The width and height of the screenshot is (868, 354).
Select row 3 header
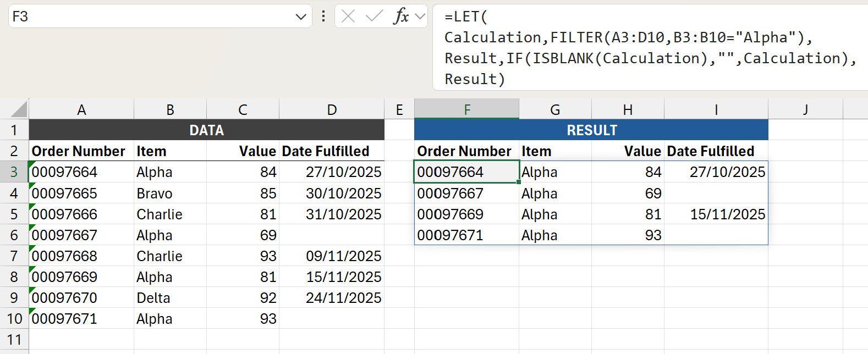coord(14,172)
